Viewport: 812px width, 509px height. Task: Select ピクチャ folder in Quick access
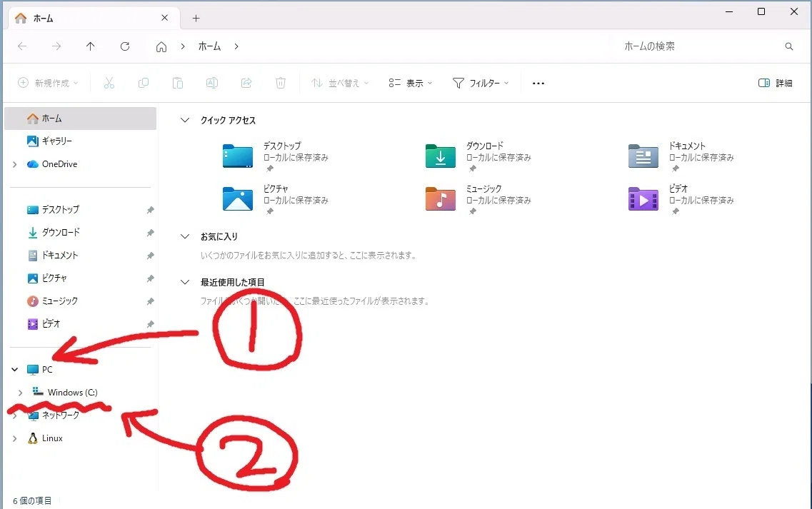(275, 199)
